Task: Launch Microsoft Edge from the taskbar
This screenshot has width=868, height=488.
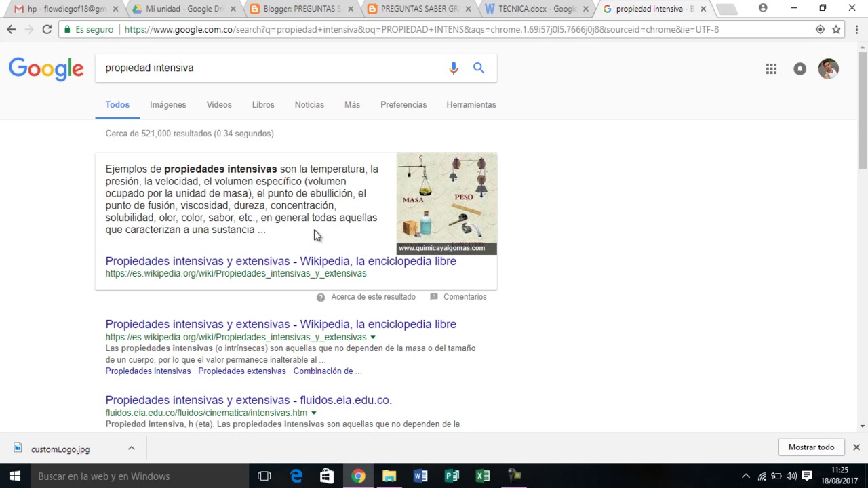Action: click(296, 476)
